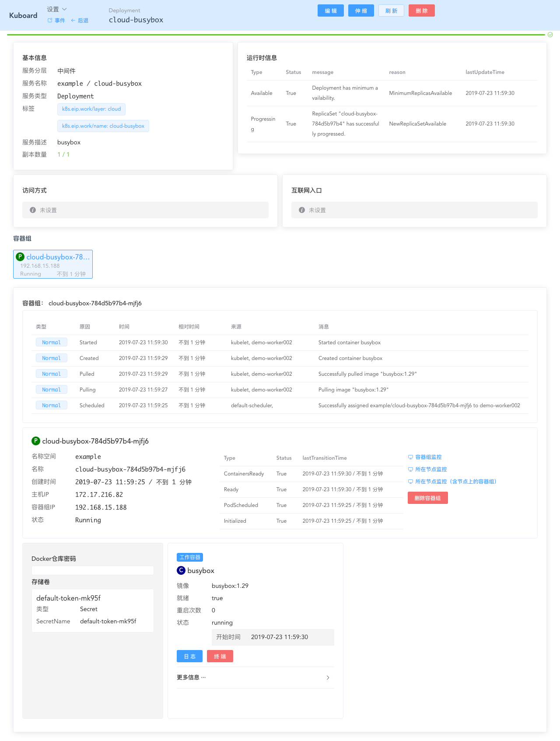The width and height of the screenshot is (560, 741).
Task: Expand the 更多信息 section
Action: (255, 678)
